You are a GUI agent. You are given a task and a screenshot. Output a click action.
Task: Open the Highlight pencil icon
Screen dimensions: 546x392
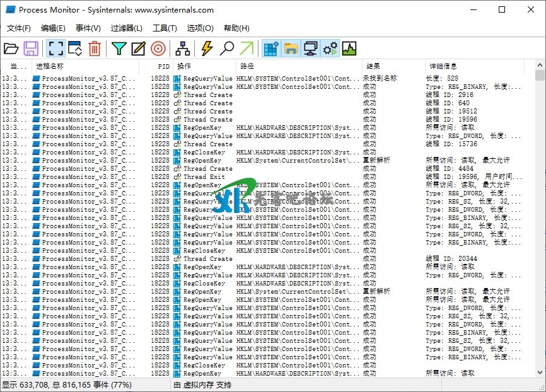tap(138, 48)
